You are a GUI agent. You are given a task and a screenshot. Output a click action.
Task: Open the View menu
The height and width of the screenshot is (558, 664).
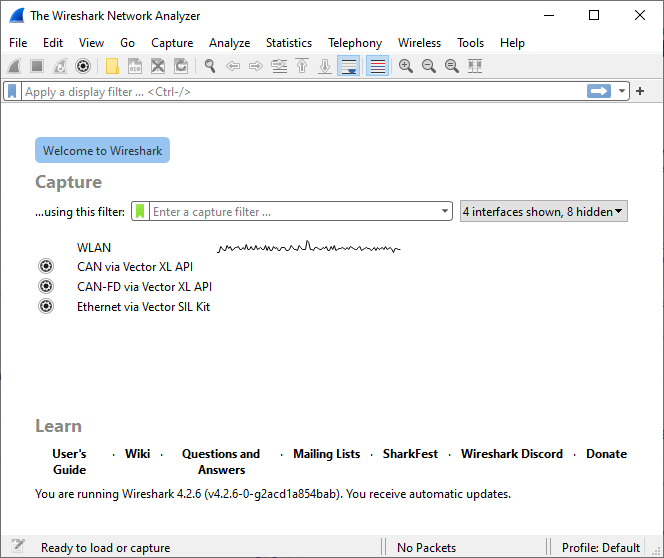point(91,43)
